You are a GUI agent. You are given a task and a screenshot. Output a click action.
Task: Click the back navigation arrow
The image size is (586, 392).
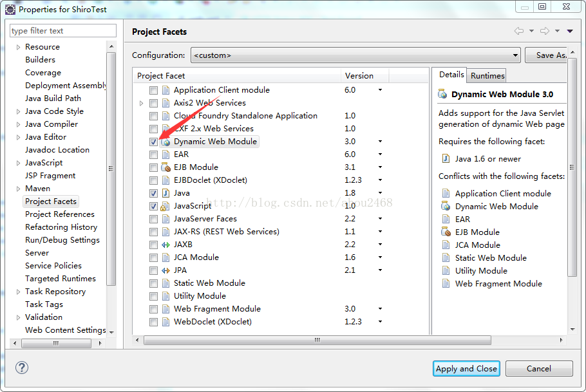tap(519, 31)
